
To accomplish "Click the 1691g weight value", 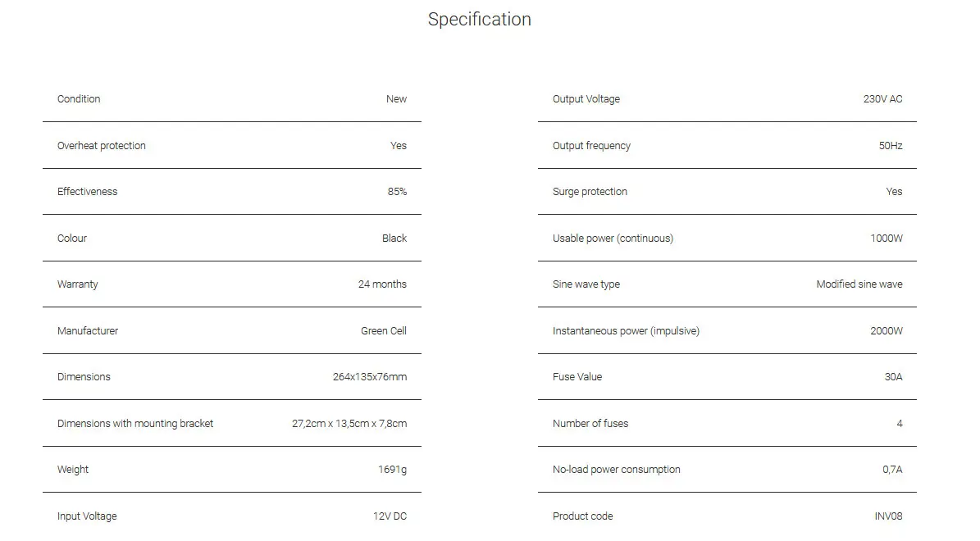I will pyautogui.click(x=392, y=470).
